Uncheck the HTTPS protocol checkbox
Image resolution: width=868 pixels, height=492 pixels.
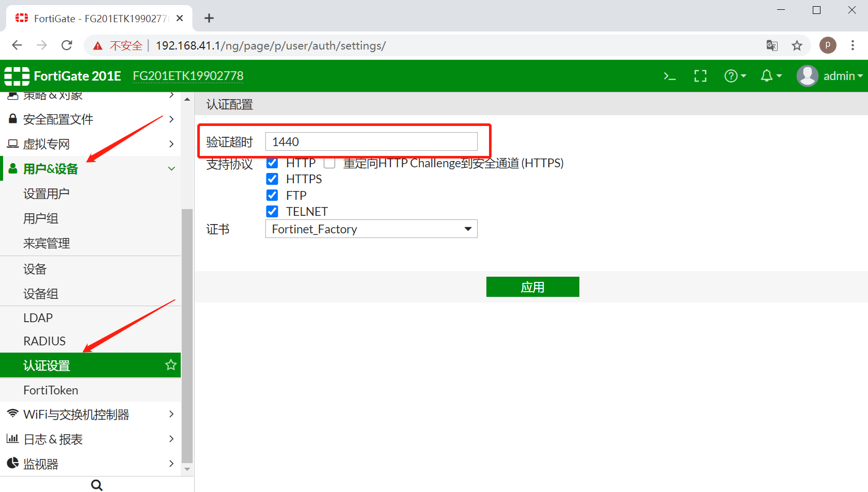click(272, 179)
